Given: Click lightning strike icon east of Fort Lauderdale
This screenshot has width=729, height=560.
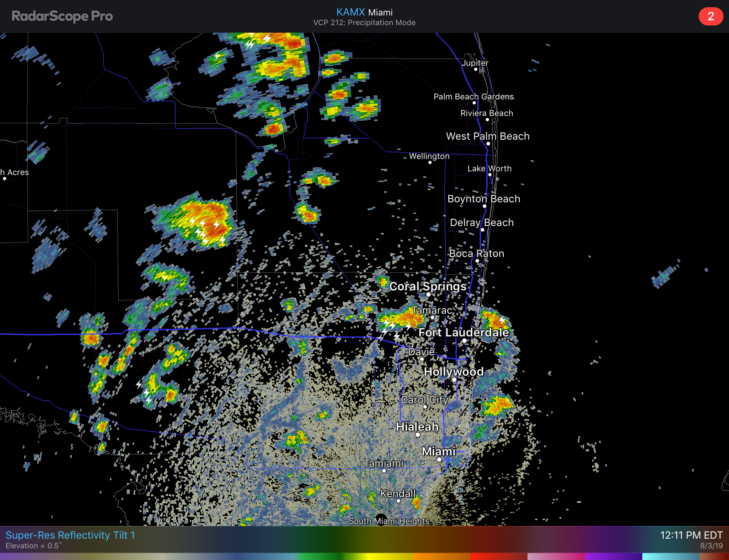Looking at the screenshot, I should pos(502,320).
